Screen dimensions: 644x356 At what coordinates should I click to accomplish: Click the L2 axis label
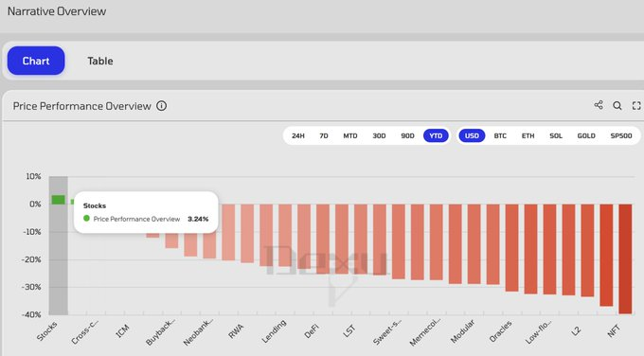click(x=576, y=330)
